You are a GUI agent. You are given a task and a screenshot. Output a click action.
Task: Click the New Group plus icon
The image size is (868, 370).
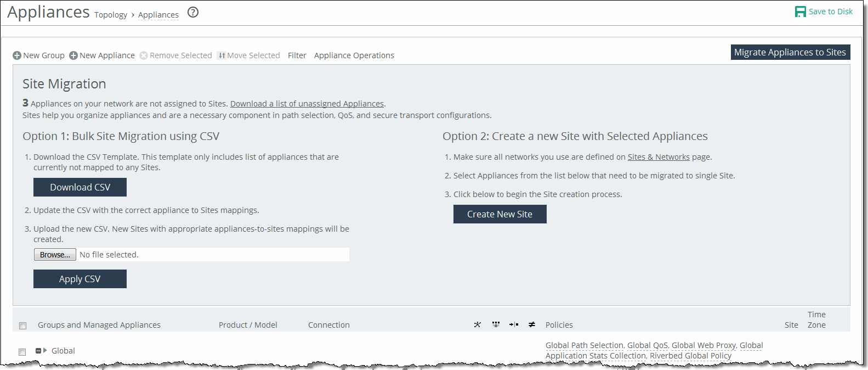point(17,55)
